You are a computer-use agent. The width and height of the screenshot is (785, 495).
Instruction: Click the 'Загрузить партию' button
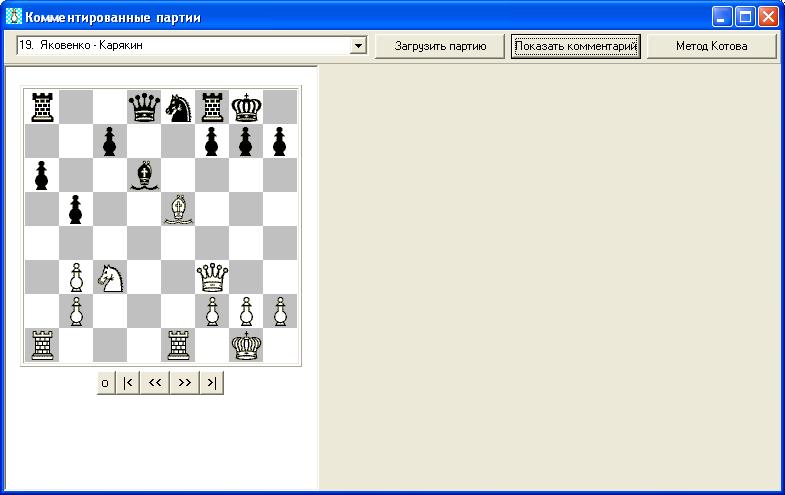[x=440, y=46]
